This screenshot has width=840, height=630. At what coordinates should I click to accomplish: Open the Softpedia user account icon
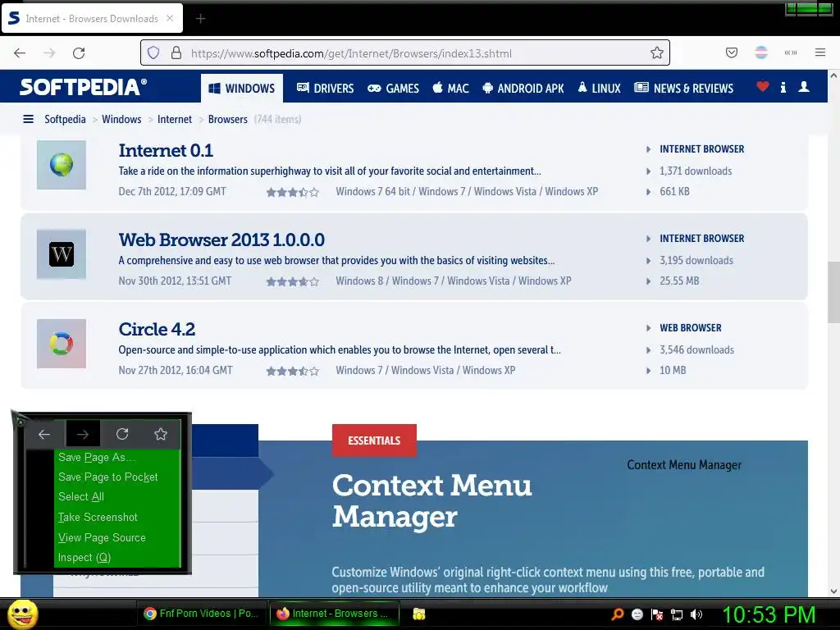(804, 87)
